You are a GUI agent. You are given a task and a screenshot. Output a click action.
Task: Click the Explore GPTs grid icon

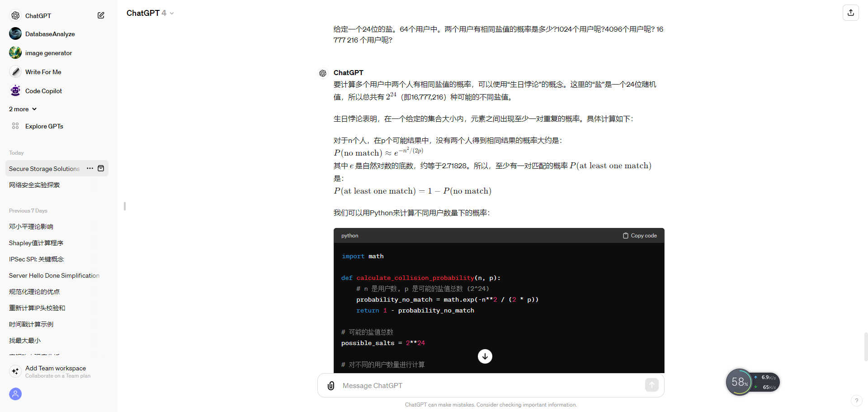(x=15, y=126)
